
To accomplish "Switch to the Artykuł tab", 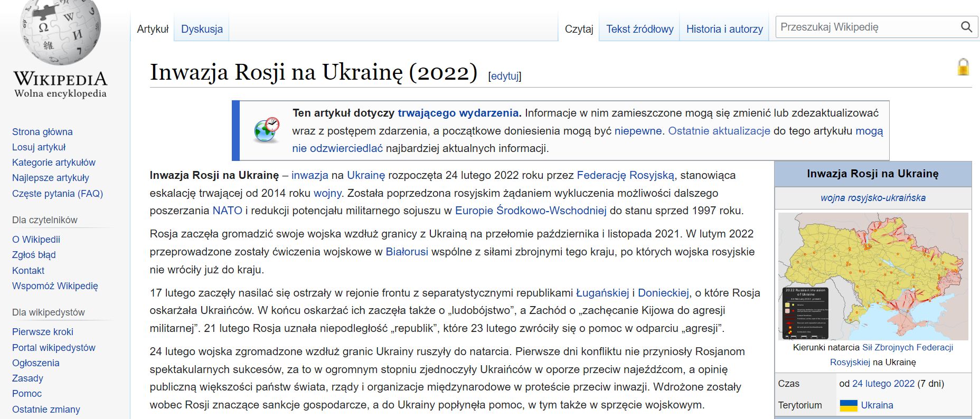I will (x=153, y=29).
